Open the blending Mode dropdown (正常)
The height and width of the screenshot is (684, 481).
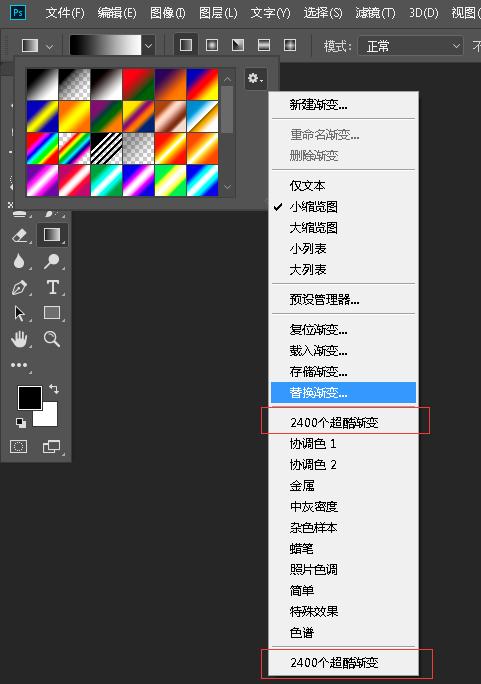tap(410, 45)
